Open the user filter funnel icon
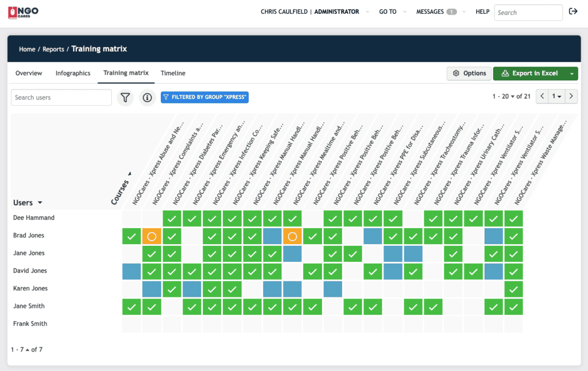 [x=125, y=98]
